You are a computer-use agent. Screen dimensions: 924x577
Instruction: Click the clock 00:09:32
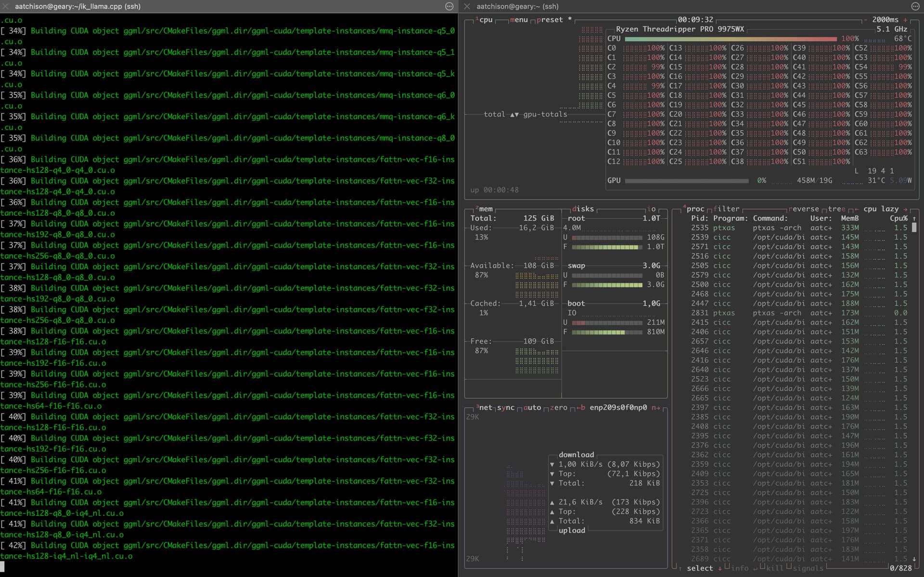tap(695, 20)
